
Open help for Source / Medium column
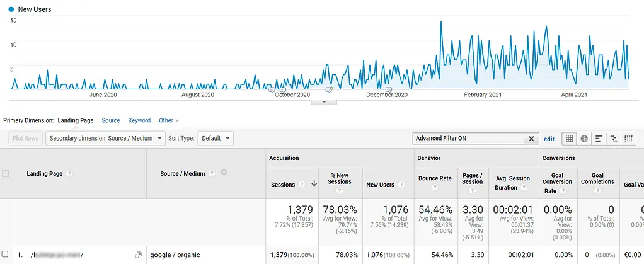[212, 174]
